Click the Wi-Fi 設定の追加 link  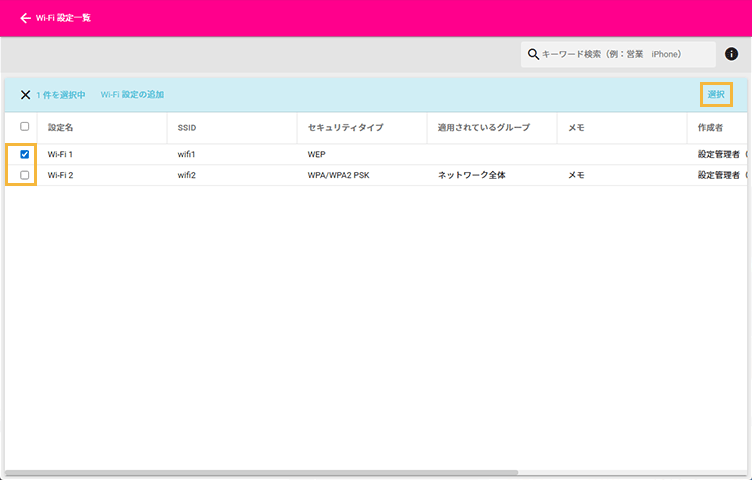(132, 95)
